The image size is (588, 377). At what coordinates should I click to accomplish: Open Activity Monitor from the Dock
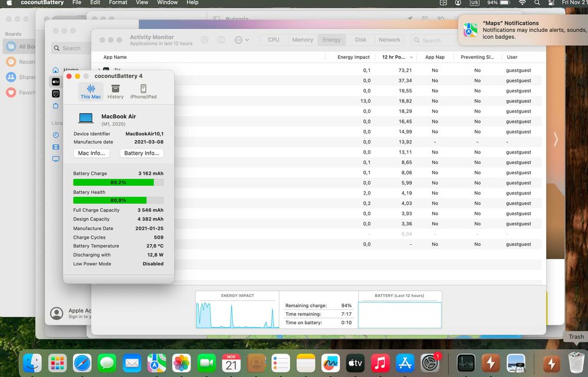coord(466,363)
